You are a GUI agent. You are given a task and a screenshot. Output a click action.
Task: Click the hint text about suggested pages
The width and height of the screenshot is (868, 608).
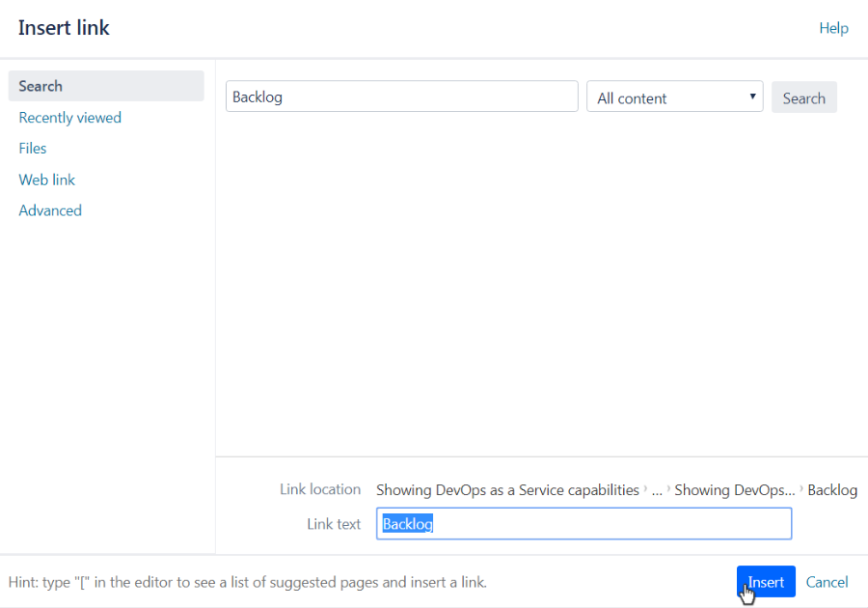[248, 582]
